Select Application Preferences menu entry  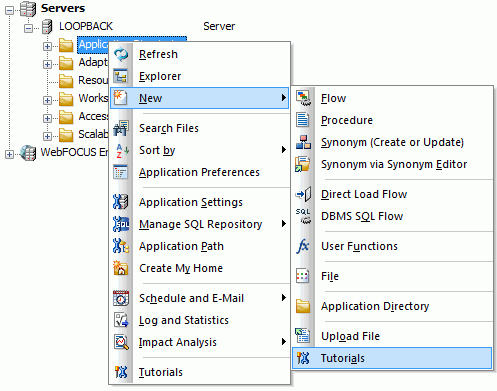pos(200,172)
